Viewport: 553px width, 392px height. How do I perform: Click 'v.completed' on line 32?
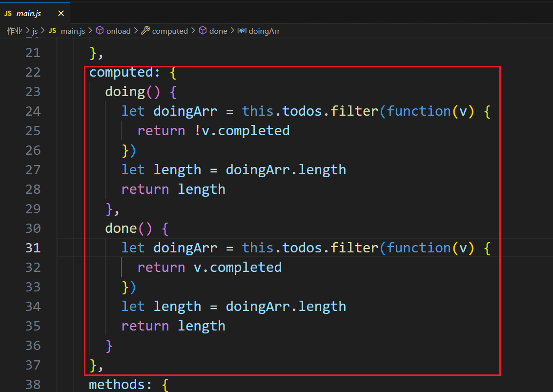[238, 268]
